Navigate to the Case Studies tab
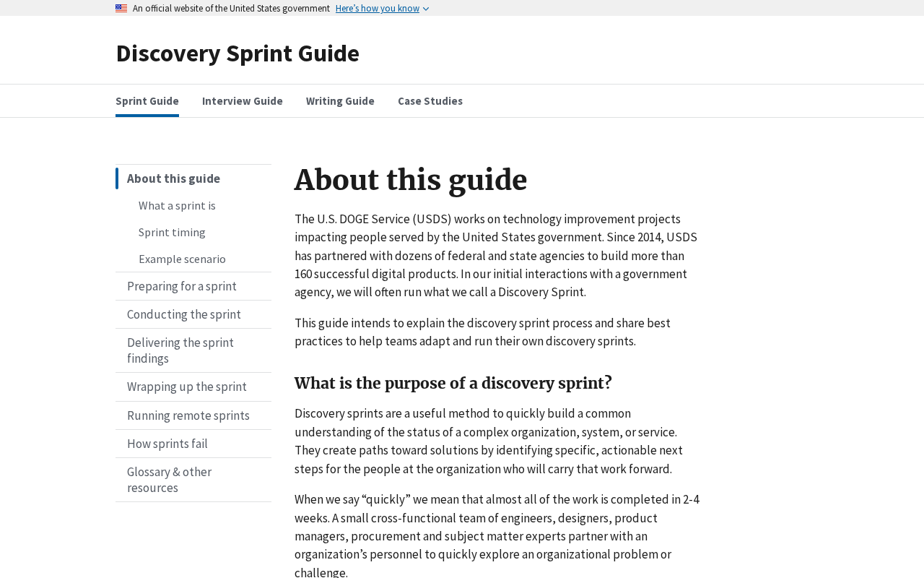 pyautogui.click(x=430, y=101)
